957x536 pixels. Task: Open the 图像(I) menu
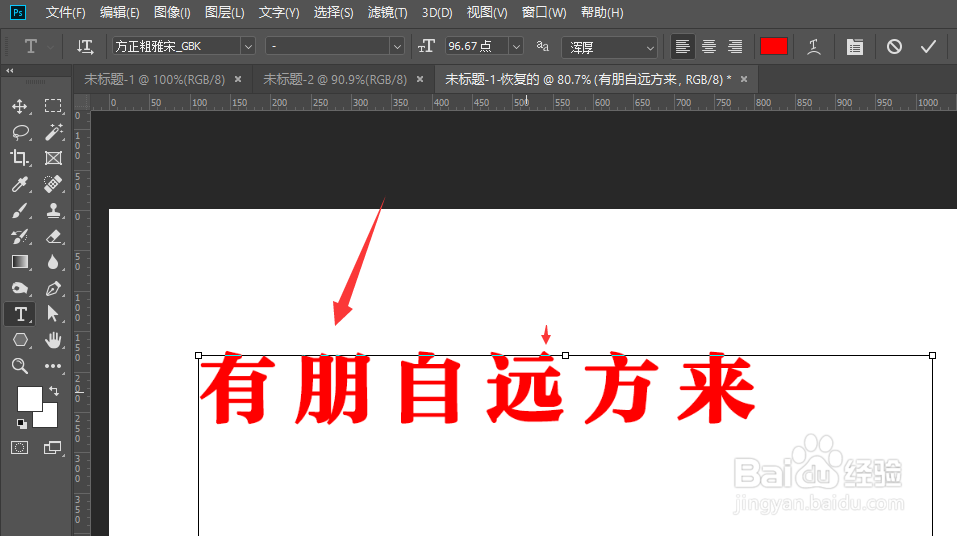click(172, 12)
